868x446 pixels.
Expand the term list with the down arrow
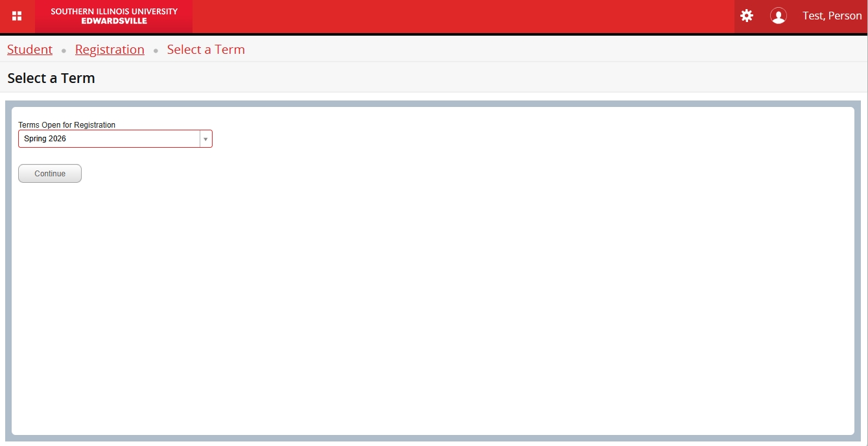coord(205,139)
